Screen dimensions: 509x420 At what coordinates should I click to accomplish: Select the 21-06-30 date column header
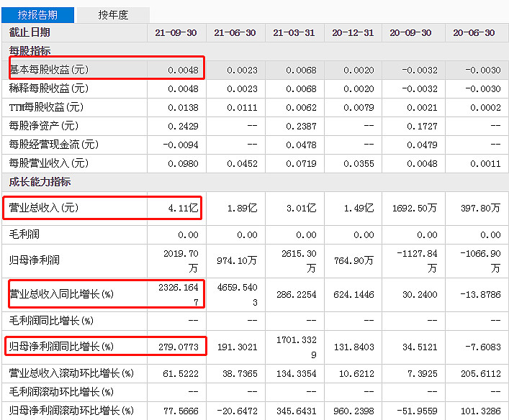pos(235,33)
